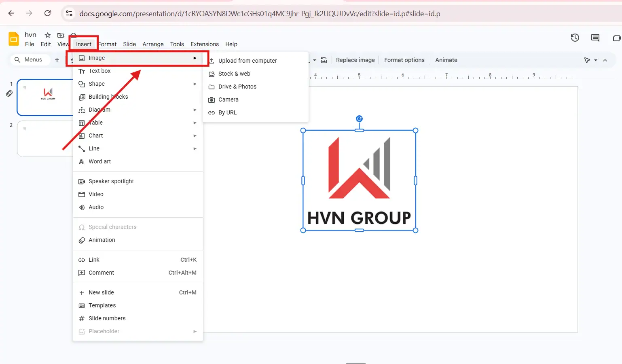
Task: Click the browser forward arrow
Action: 29,13
